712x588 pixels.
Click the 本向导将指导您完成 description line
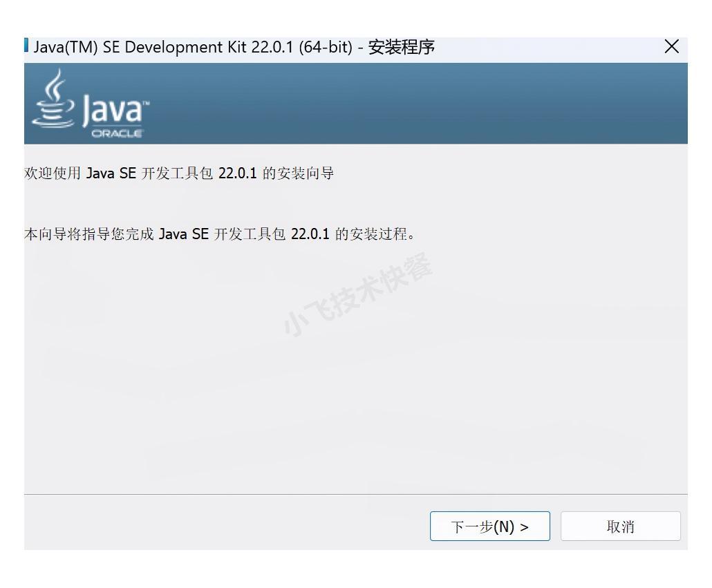90,234
